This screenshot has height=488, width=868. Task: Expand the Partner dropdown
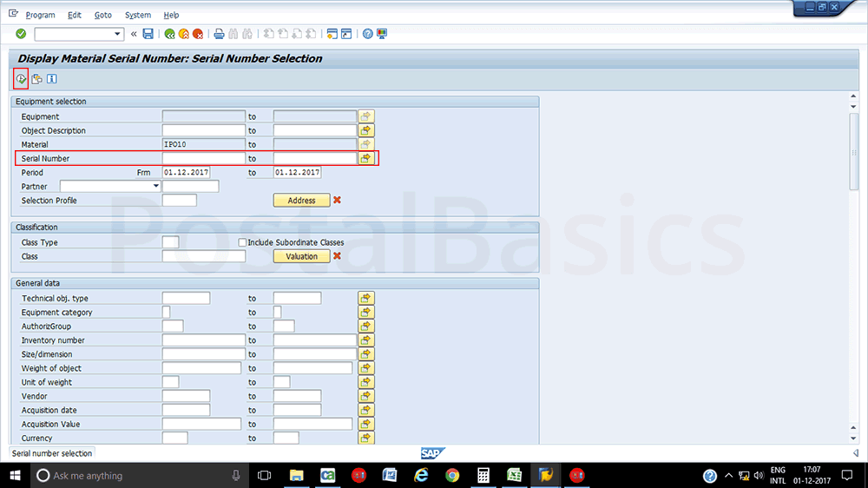coord(155,186)
